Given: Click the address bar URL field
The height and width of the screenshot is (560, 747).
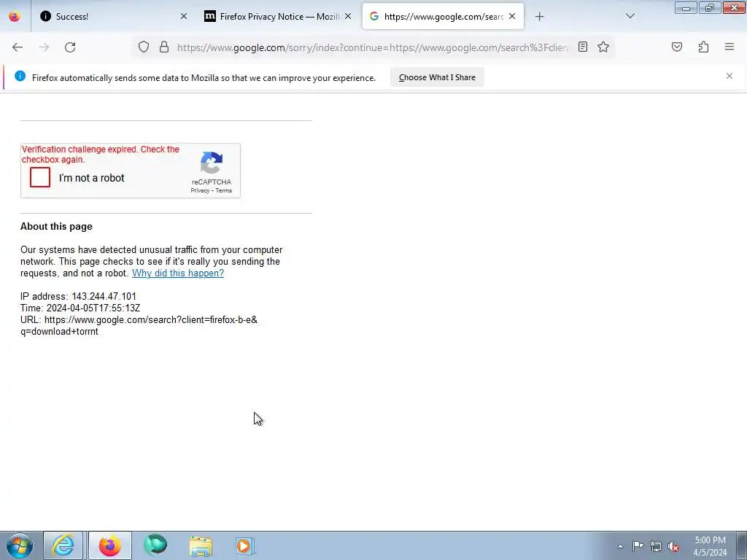Looking at the screenshot, I should 372,47.
